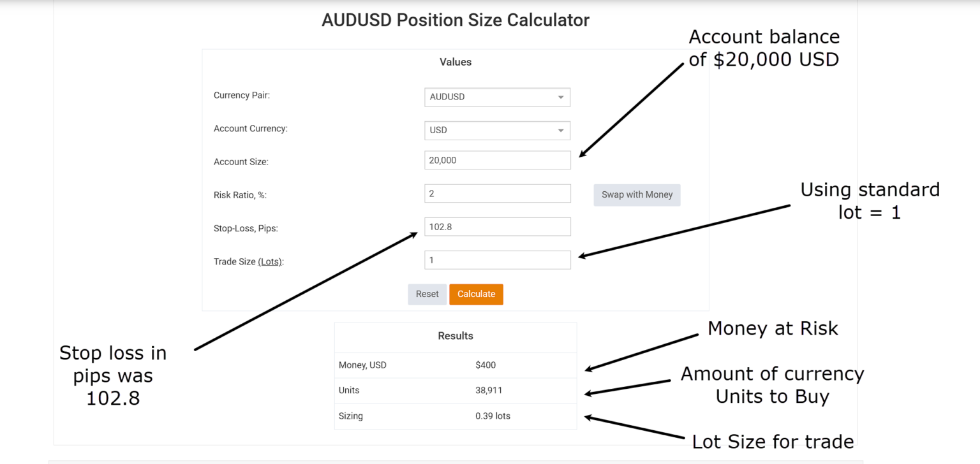Click the Account Currency dropdown arrow
The image size is (980, 464).
pyautogui.click(x=562, y=130)
